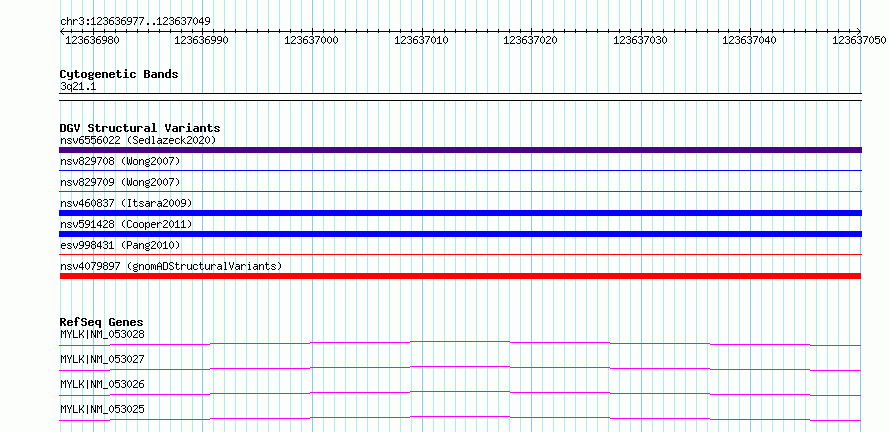This screenshot has height=432, width=890.
Task: Click ruler position 123636990
Action: [199, 40]
